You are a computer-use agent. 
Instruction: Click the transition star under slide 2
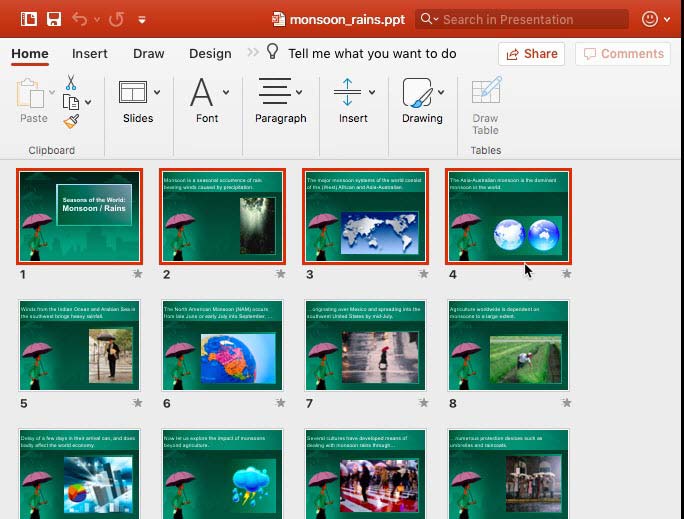pos(280,274)
